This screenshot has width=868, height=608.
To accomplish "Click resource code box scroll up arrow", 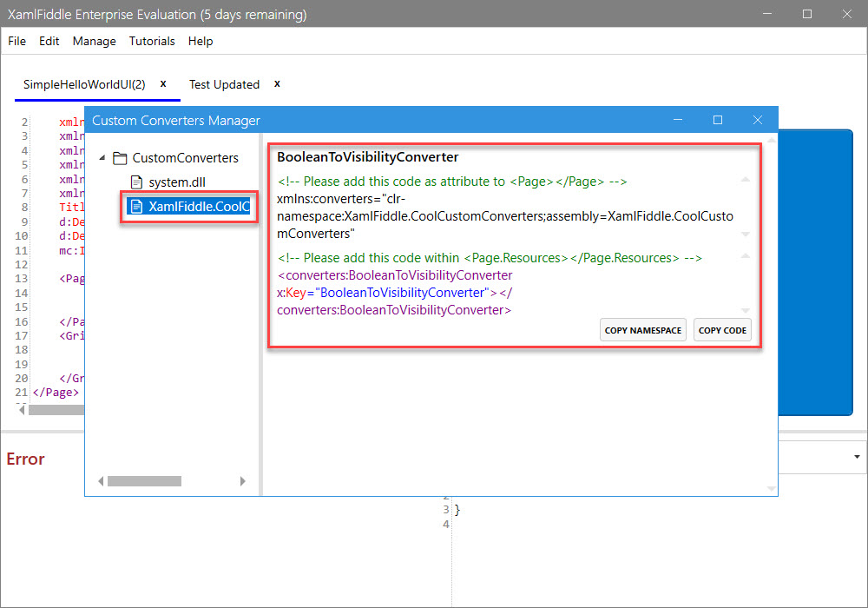I will 746,256.
